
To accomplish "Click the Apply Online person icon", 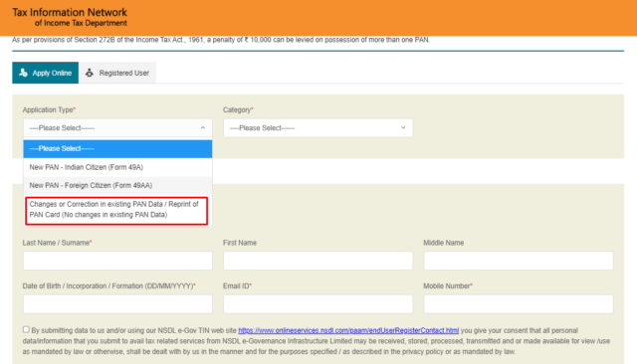I will [x=23, y=73].
